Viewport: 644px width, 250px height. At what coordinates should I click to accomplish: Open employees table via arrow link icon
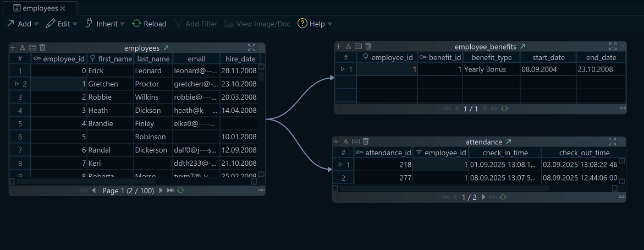coord(166,48)
